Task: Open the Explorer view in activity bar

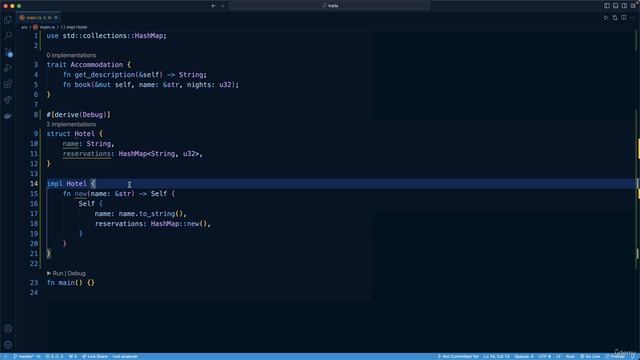Action: point(8,20)
